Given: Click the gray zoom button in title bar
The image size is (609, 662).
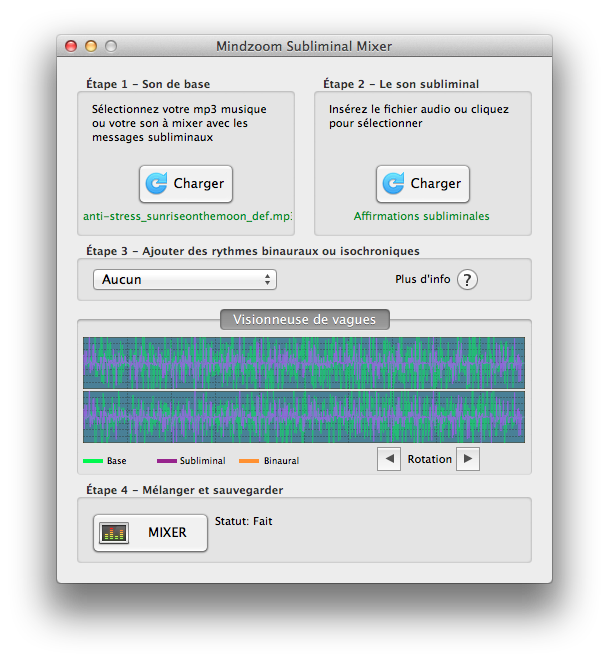Looking at the screenshot, I should pos(111,46).
